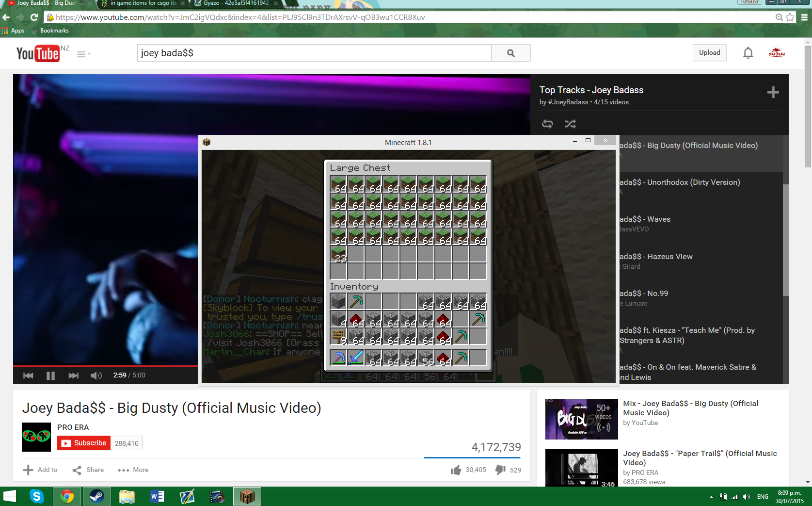Show hidden system tray icons
Image resolution: width=812 pixels, height=506 pixels.
[711, 497]
